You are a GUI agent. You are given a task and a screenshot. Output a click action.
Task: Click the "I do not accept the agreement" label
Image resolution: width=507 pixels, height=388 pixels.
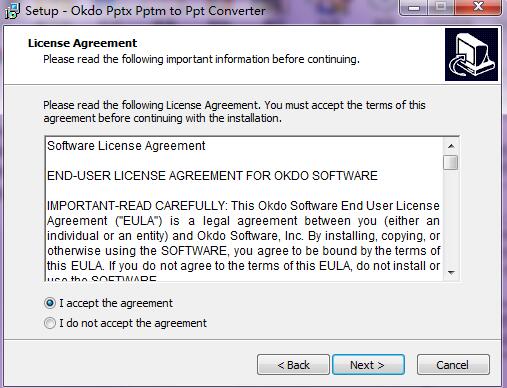tap(133, 323)
